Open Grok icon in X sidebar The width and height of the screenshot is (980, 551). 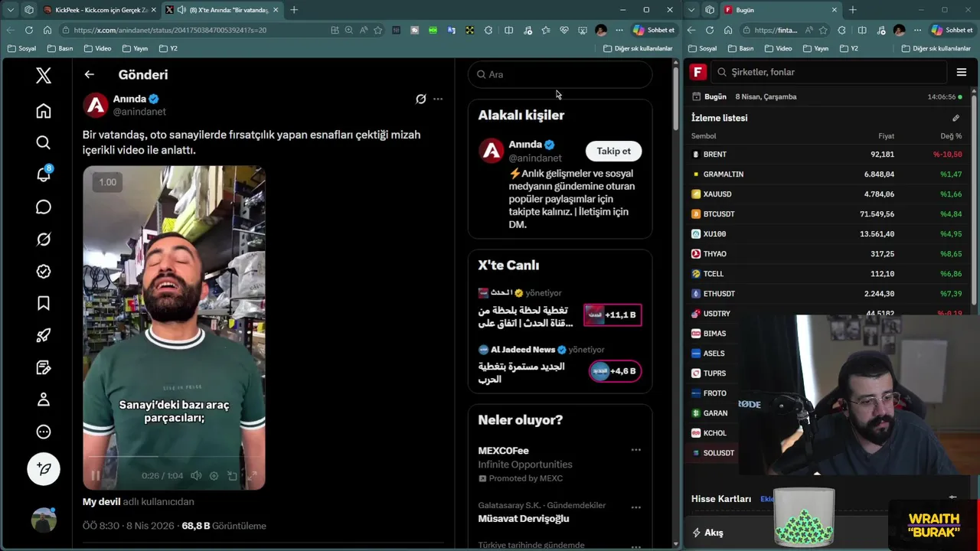tap(44, 240)
